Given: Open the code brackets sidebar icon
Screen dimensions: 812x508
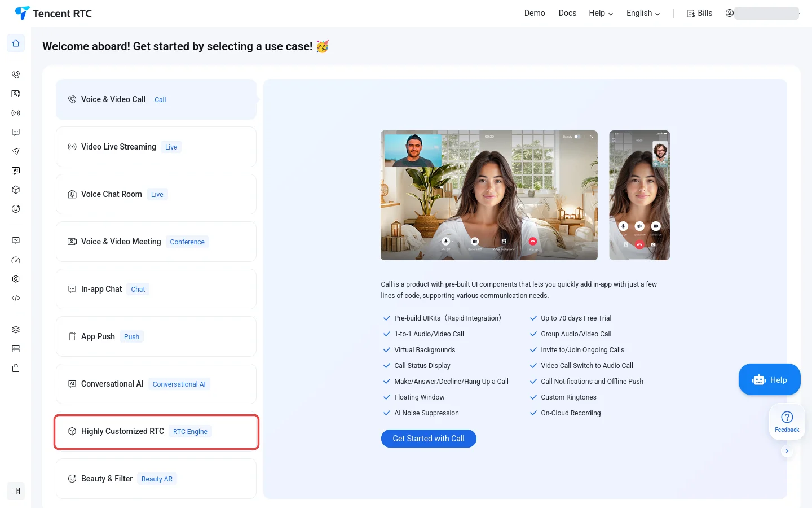Looking at the screenshot, I should (16, 298).
